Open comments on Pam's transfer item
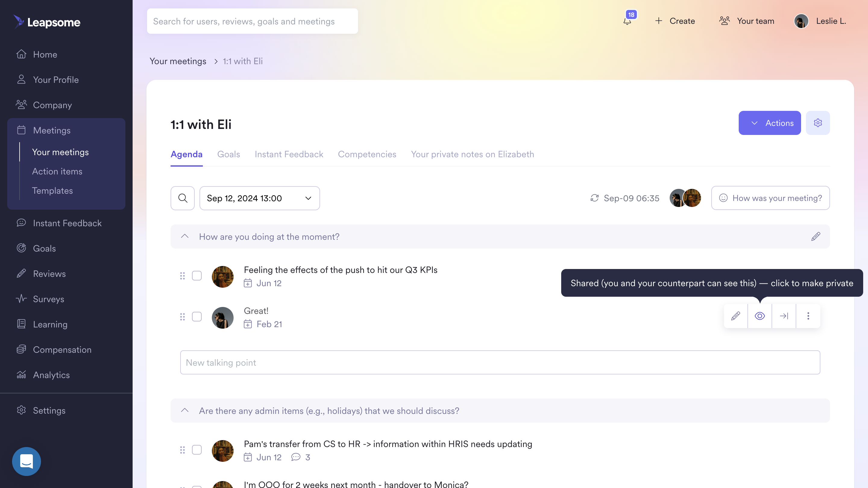This screenshot has height=488, width=868. [x=300, y=457]
